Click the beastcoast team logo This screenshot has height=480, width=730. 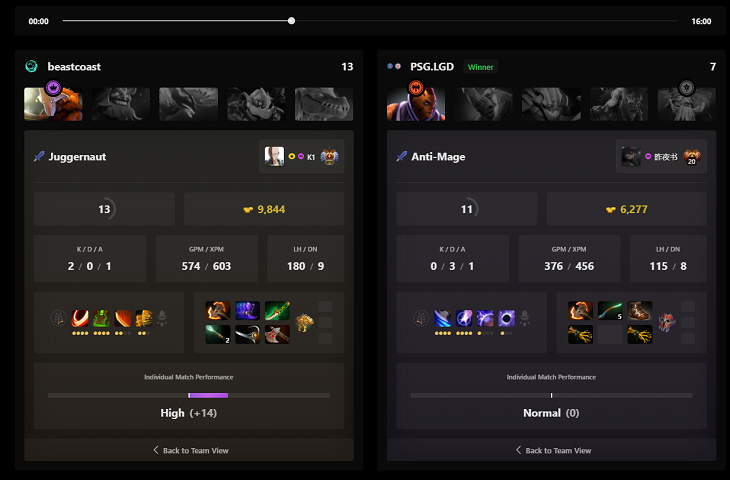(31, 67)
